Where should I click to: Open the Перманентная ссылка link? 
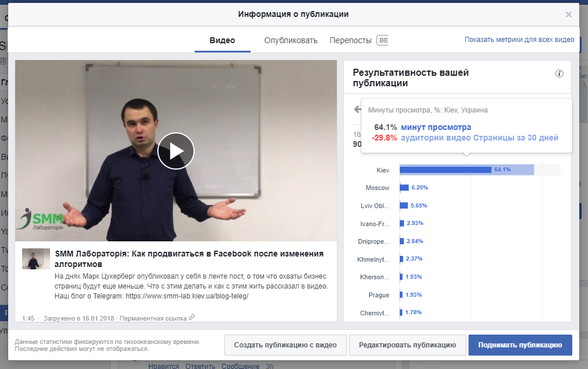pyautogui.click(x=153, y=318)
